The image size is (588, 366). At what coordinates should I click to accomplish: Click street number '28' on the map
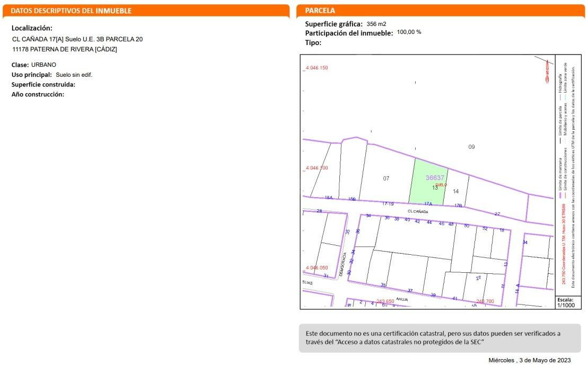319,211
